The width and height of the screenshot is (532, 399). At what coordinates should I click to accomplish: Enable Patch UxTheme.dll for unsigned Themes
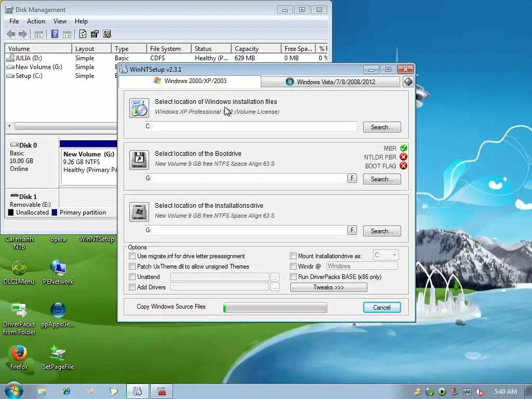[132, 267]
